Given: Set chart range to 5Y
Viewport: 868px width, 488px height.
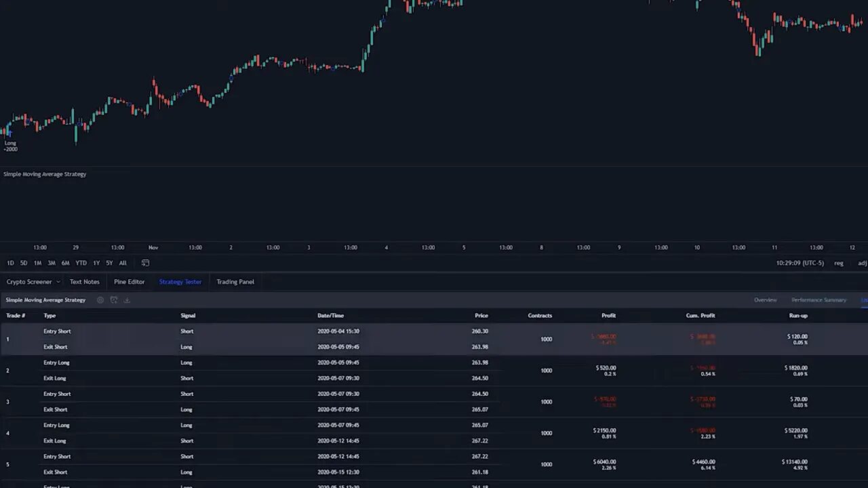Looking at the screenshot, I should coord(108,262).
